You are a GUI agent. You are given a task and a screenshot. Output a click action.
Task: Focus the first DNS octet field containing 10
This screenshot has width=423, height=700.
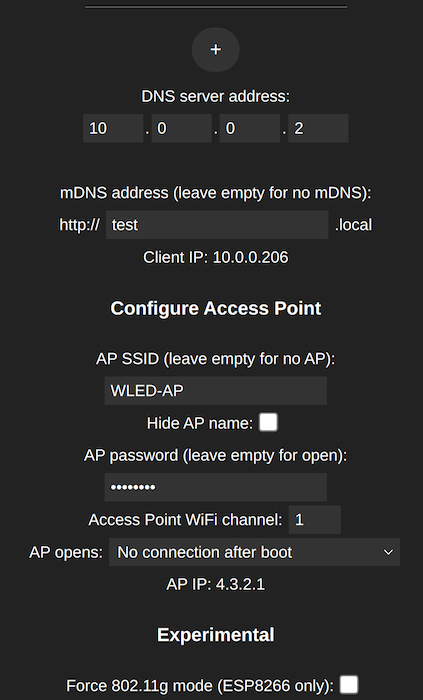click(113, 128)
